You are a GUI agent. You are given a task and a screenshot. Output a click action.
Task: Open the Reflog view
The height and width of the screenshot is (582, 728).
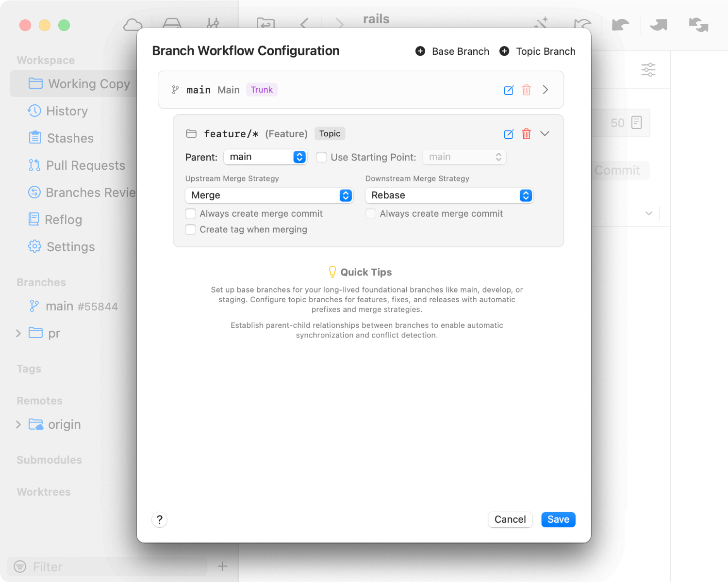point(64,220)
